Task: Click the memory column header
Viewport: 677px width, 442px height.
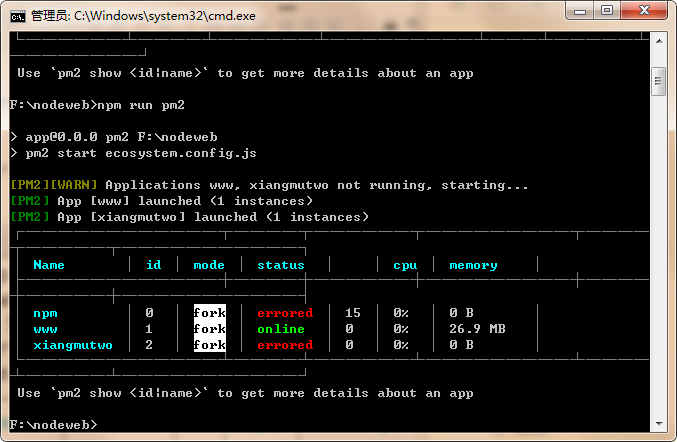Action: (473, 265)
